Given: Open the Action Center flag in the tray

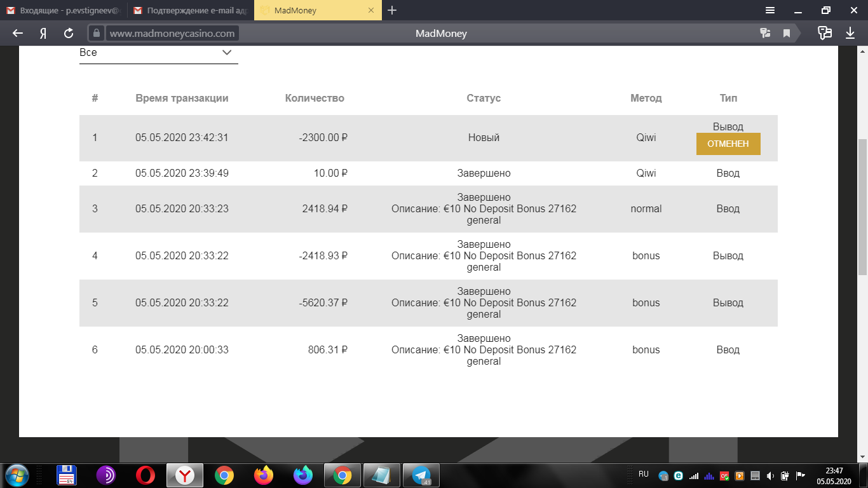Looking at the screenshot, I should [801, 475].
